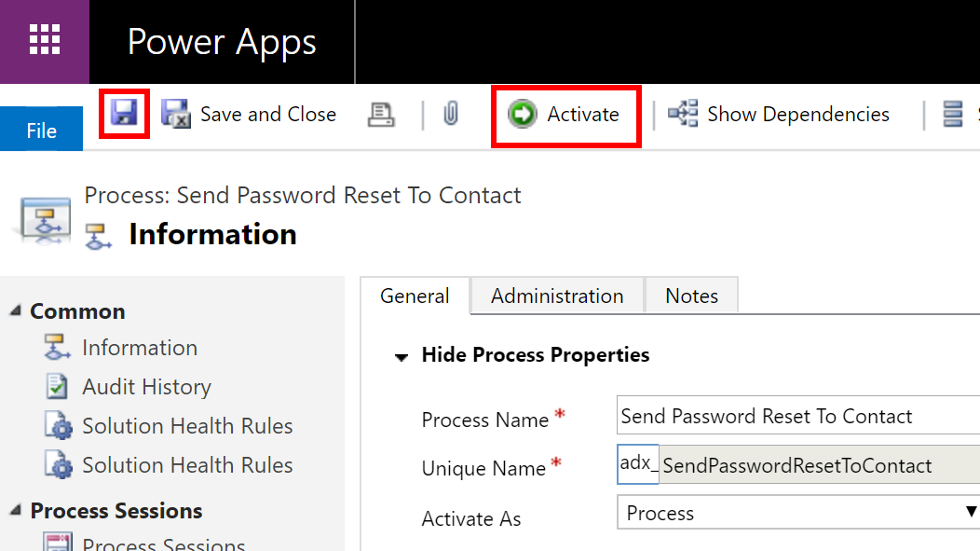Viewport: 980px width, 551px height.
Task: Collapse the Process Sessions section triangle
Action: [x=16, y=510]
